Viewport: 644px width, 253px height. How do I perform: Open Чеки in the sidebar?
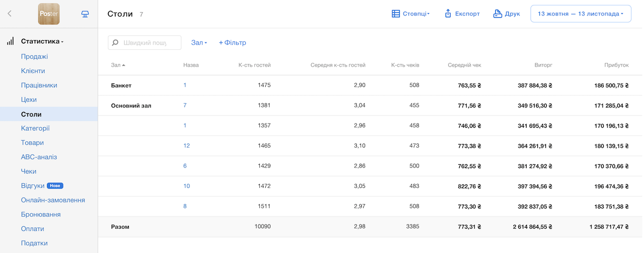click(x=28, y=171)
